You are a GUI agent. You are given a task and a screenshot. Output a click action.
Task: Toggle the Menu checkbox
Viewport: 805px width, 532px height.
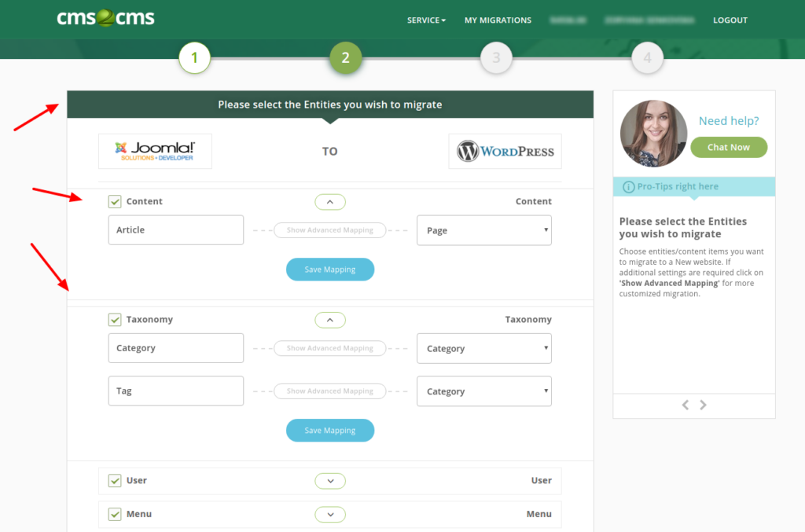click(x=115, y=514)
